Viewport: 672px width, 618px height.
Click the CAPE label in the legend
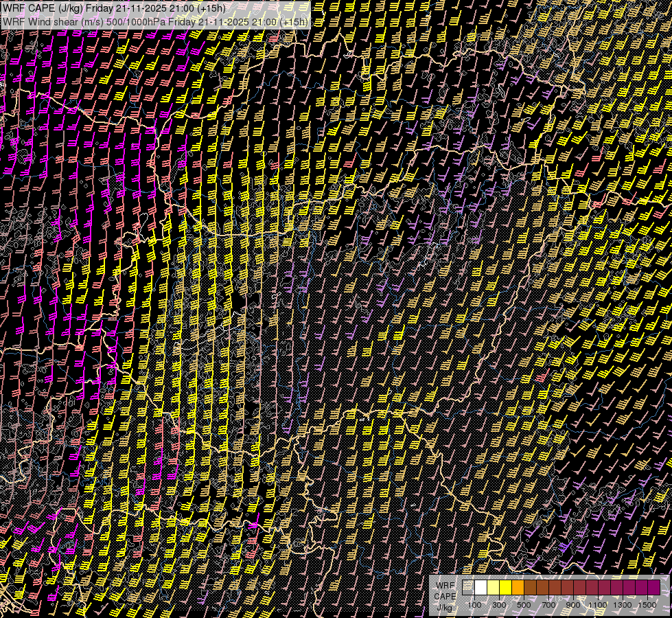tap(445, 597)
